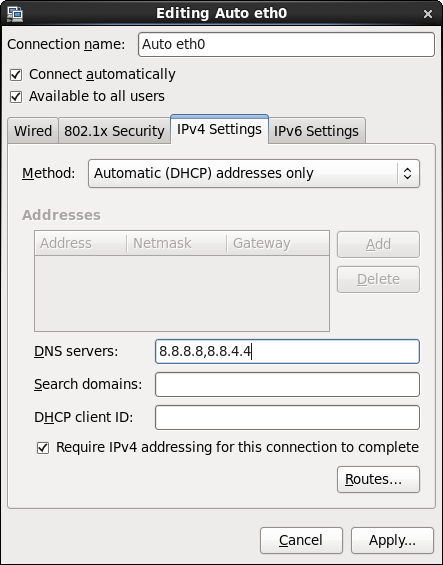Viewport: 443px width, 565px height.
Task: Toggle Require IPv4 addressing checkbox
Action: [x=43, y=448]
